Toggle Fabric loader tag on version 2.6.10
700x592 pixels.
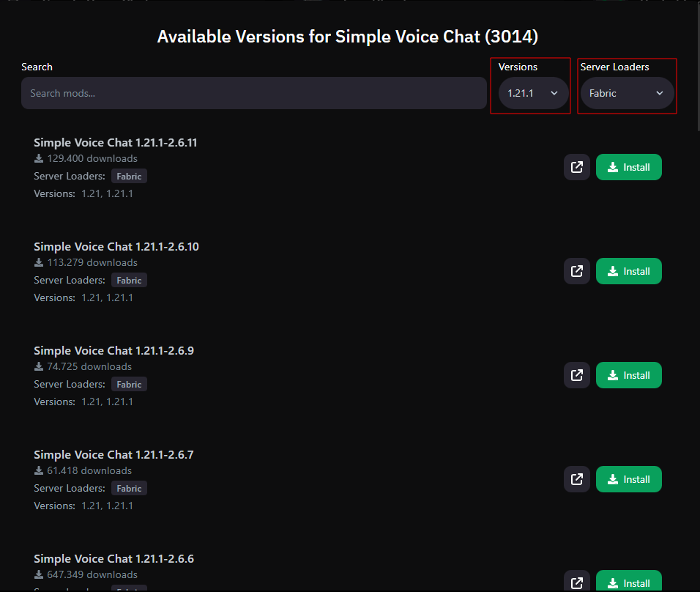point(129,280)
